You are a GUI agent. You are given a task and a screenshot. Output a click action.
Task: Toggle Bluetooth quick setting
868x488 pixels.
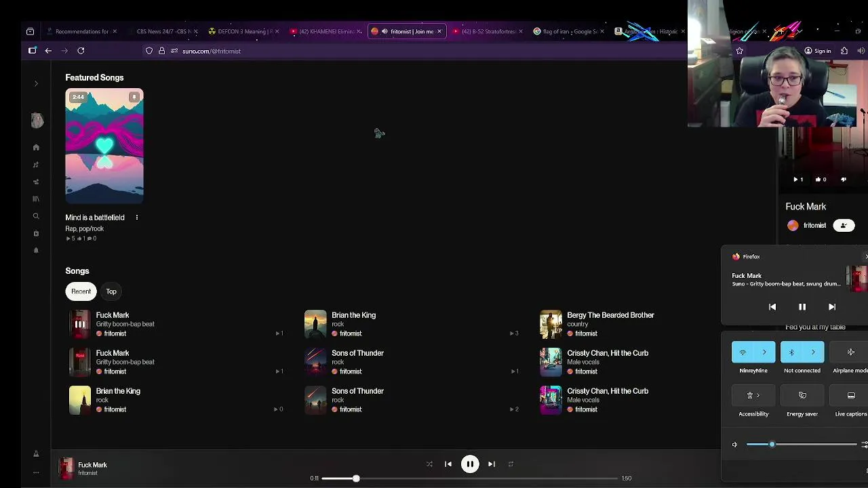pyautogui.click(x=791, y=352)
